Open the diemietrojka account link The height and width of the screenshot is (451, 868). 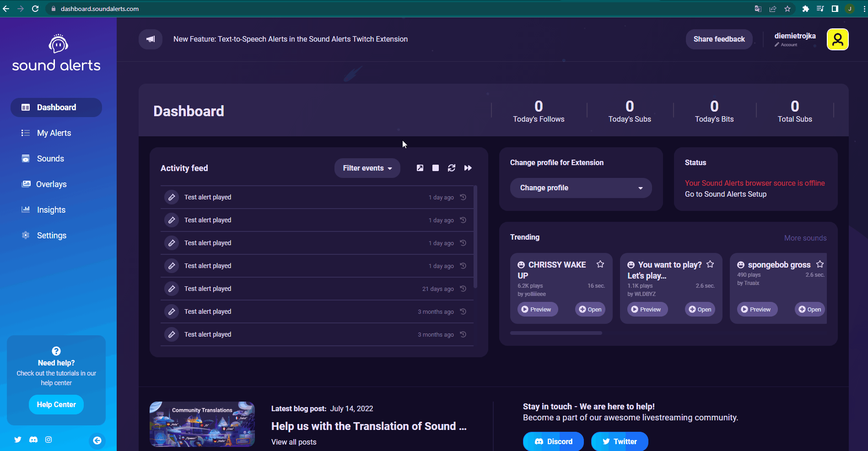click(x=795, y=39)
